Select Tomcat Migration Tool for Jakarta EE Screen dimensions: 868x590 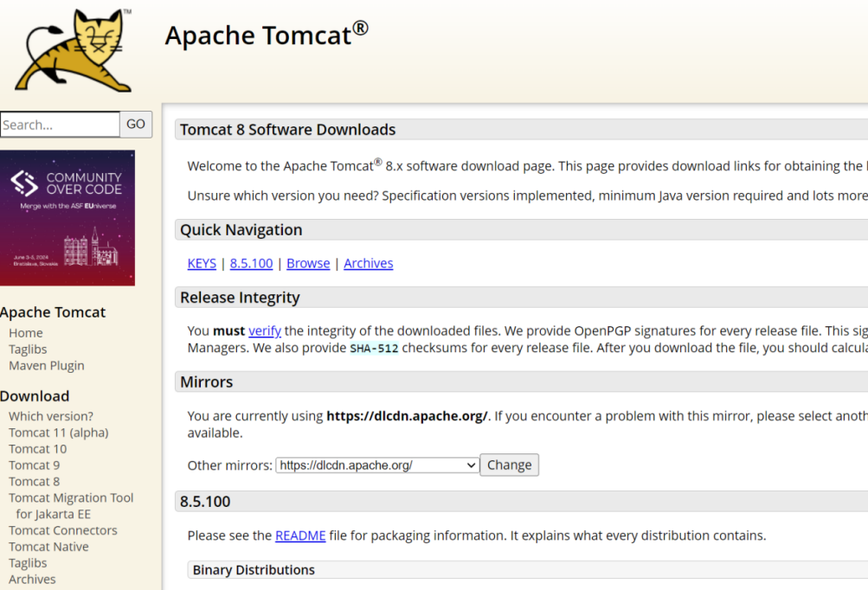(71, 506)
